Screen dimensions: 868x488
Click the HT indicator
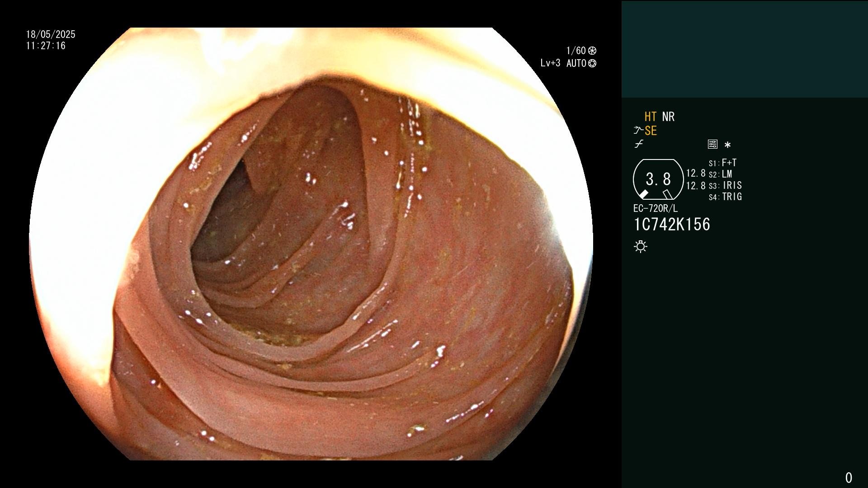[x=651, y=117]
